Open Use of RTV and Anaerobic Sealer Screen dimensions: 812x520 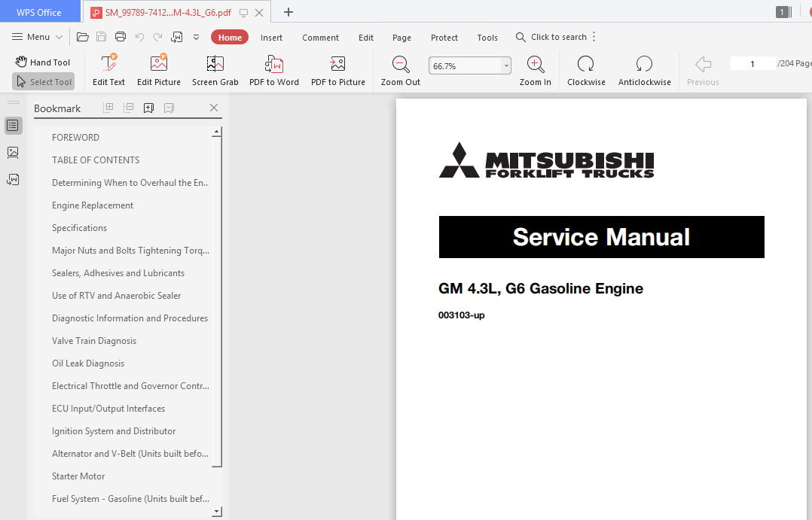pos(117,296)
